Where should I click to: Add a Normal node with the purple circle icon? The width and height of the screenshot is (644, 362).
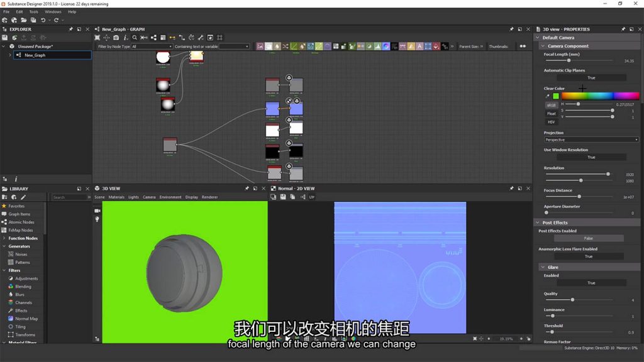pos(386,47)
